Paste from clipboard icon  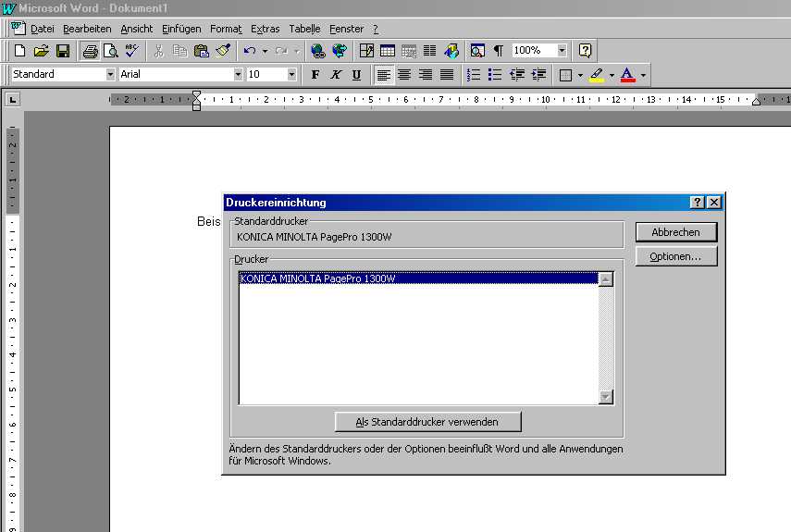202,51
